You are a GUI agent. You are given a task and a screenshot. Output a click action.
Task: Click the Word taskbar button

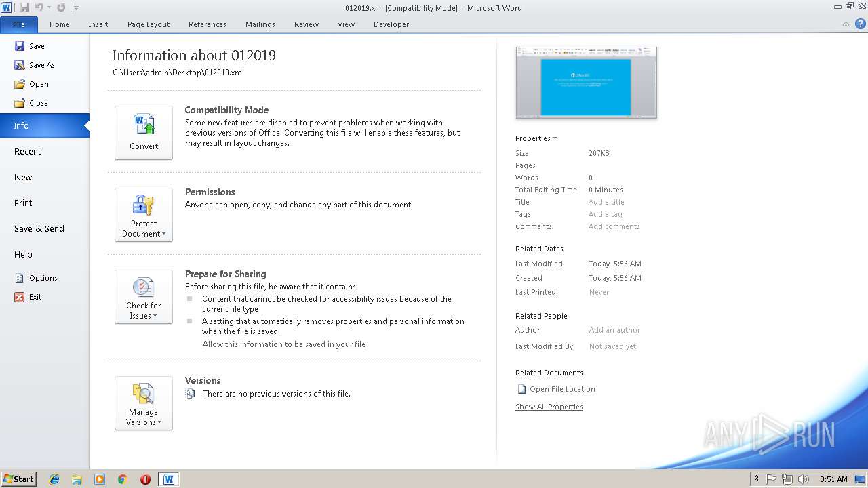tap(169, 479)
